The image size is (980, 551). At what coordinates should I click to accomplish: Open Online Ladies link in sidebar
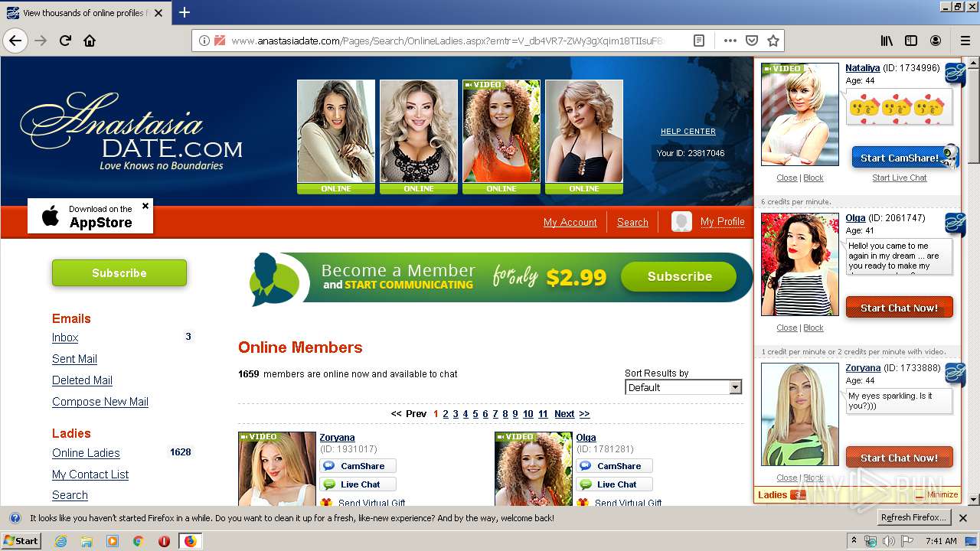(x=86, y=453)
